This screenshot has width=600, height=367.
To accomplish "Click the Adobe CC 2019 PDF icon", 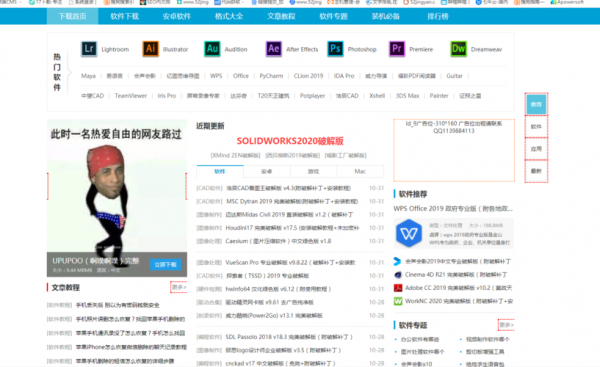I will coord(398,288).
